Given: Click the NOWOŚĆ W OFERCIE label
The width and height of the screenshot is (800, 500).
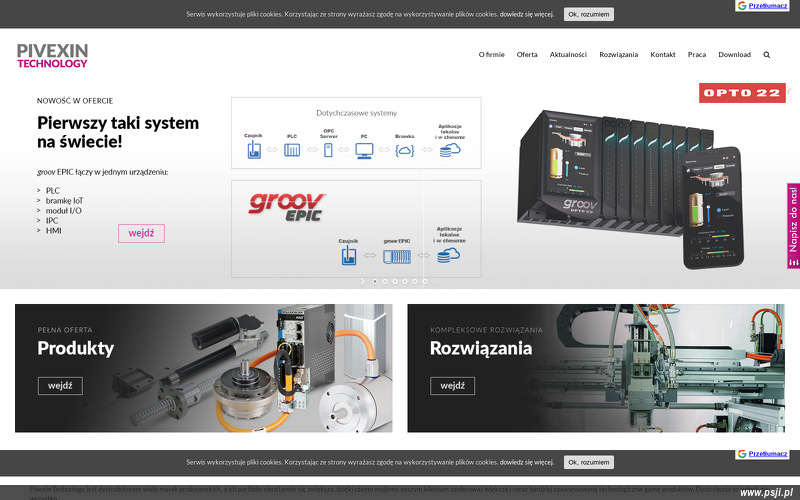Looking at the screenshot, I should pos(75,101).
